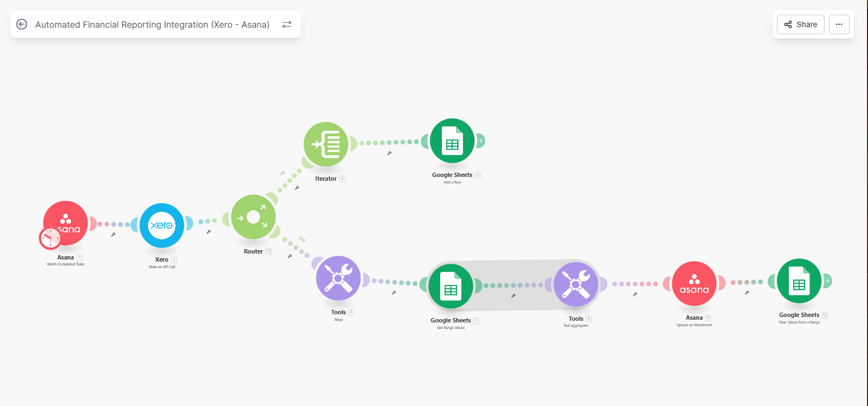
Task: Click the "1st" route label
Action: (282, 173)
